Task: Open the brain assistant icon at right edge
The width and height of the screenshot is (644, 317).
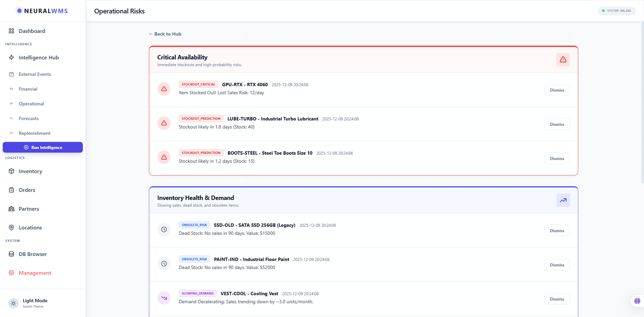Action: 637,301
